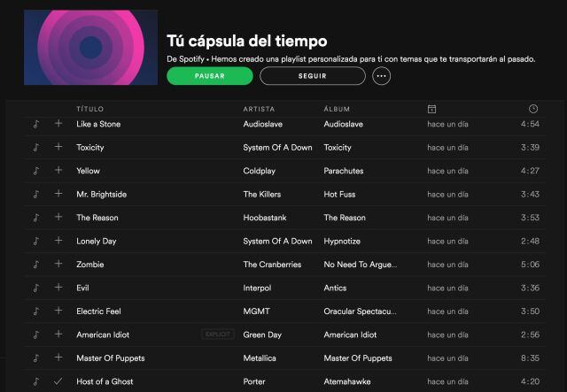Image resolution: width=567 pixels, height=392 pixels.
Task: Click the playlist cover artwork
Action: pyautogui.click(x=90, y=47)
